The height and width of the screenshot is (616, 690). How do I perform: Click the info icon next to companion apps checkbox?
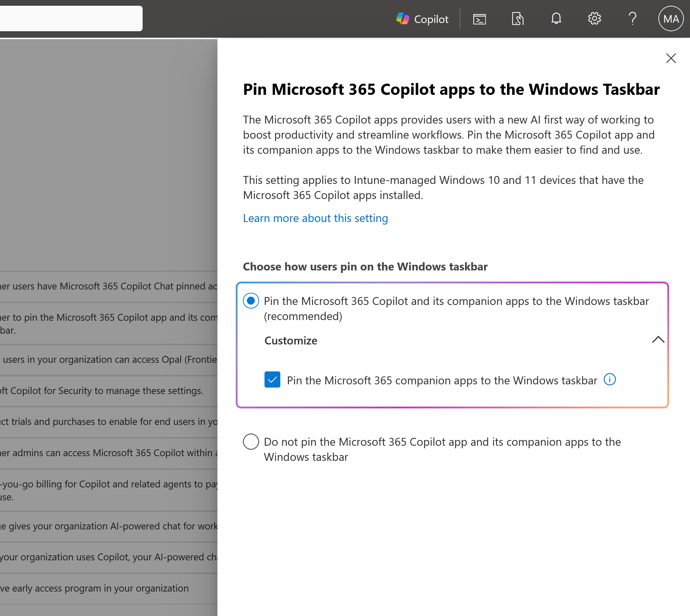[x=609, y=379]
